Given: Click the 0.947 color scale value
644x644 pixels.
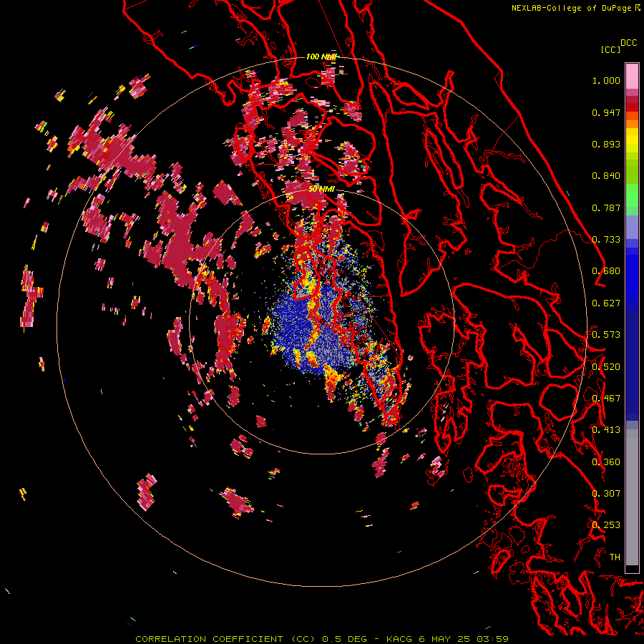Looking at the screenshot, I should (x=606, y=112).
